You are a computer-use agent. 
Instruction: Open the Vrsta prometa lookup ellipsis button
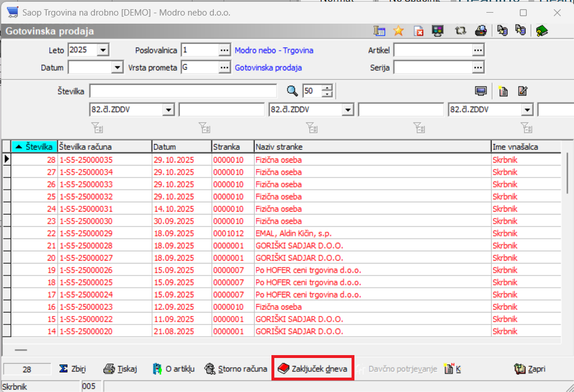click(x=224, y=67)
